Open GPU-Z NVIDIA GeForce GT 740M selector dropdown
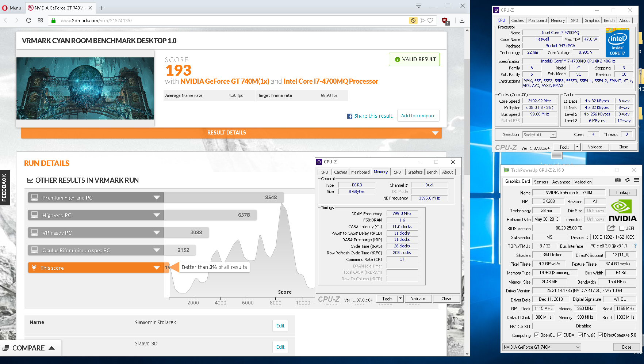644x364 pixels. (x=541, y=347)
